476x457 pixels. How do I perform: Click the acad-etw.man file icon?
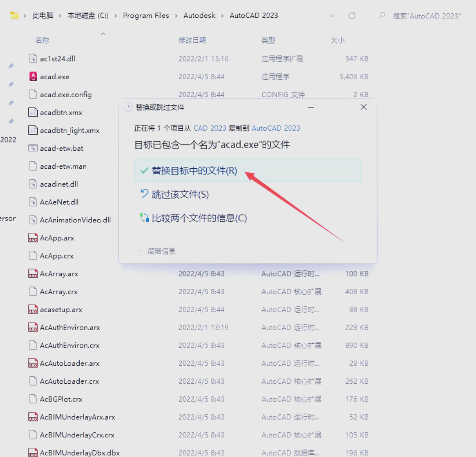[x=33, y=166]
